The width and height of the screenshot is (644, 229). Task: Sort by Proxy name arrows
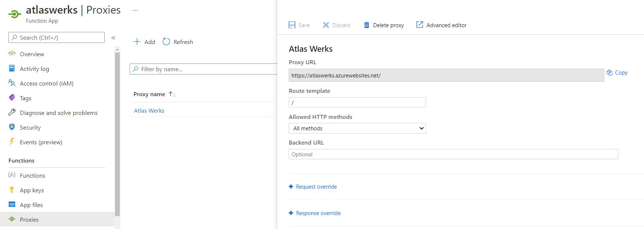pos(172,94)
